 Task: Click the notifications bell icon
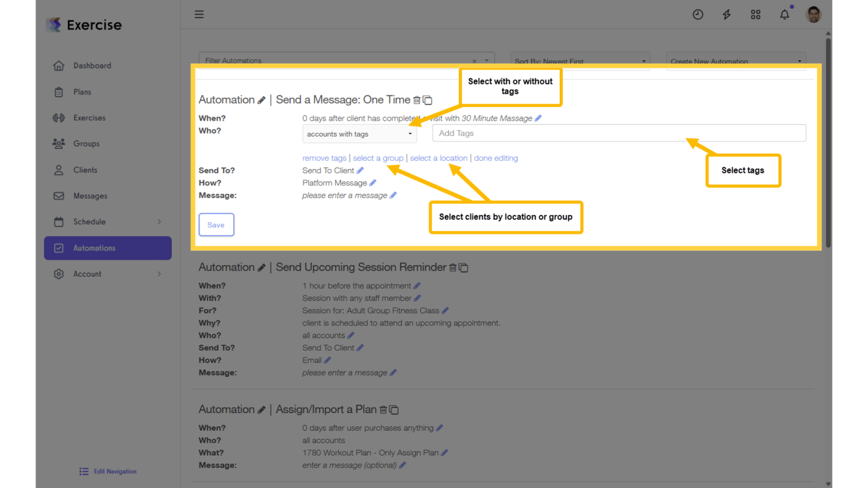[784, 14]
